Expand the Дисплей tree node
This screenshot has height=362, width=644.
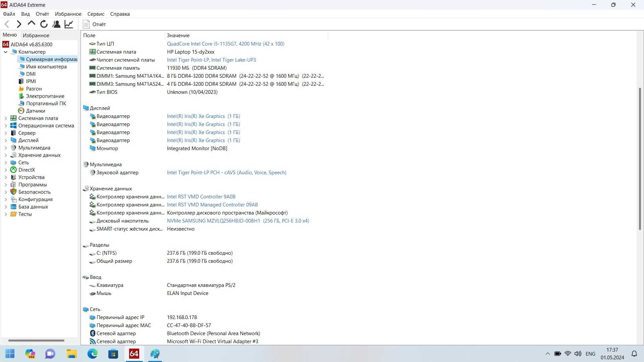[x=6, y=140]
